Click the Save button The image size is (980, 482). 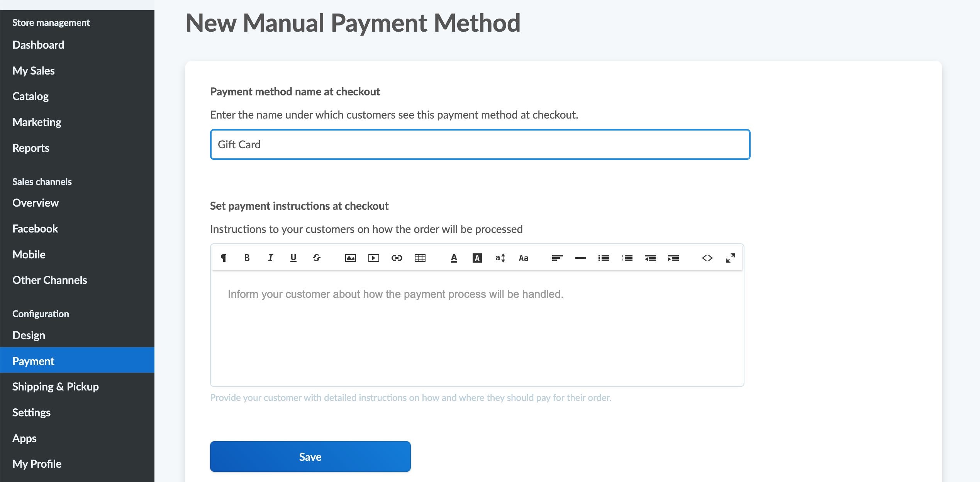click(310, 457)
